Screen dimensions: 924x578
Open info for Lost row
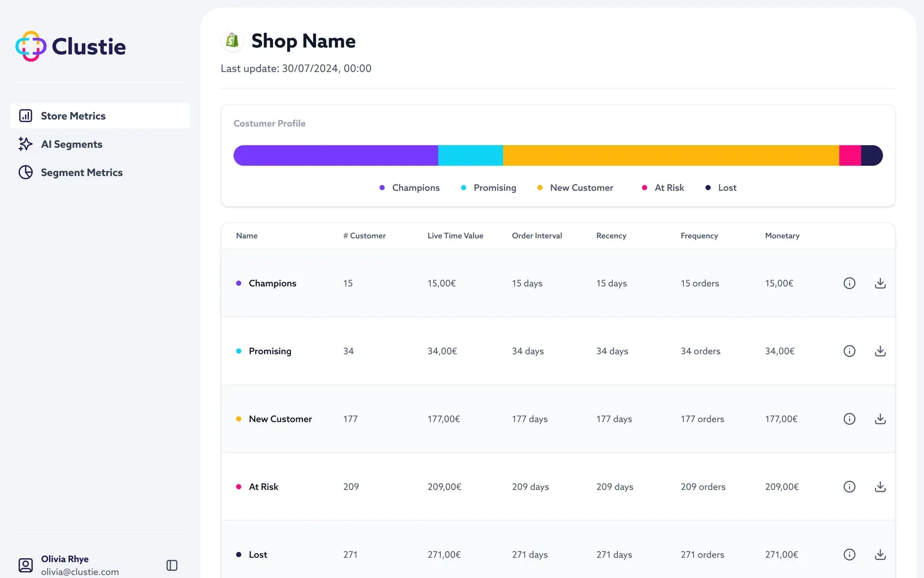850,554
